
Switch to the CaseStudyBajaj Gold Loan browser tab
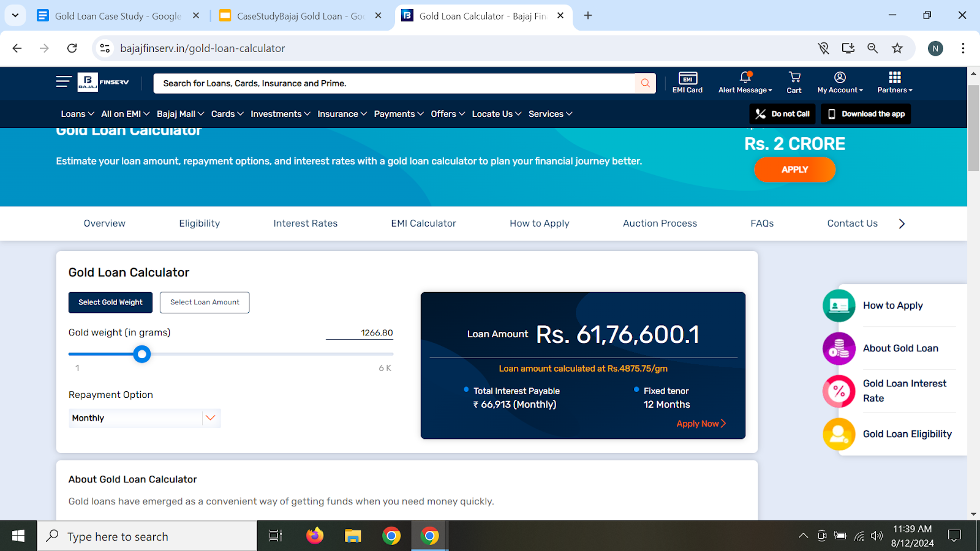[x=300, y=16]
